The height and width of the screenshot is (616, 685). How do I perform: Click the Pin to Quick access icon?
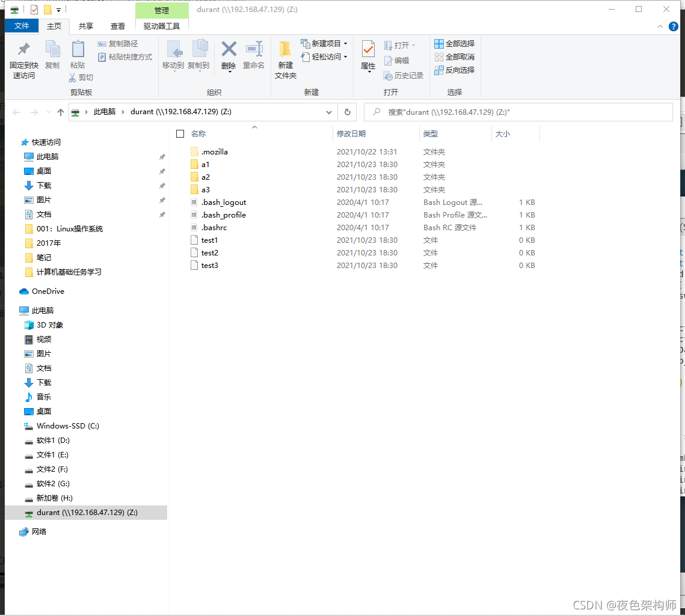click(x=24, y=49)
